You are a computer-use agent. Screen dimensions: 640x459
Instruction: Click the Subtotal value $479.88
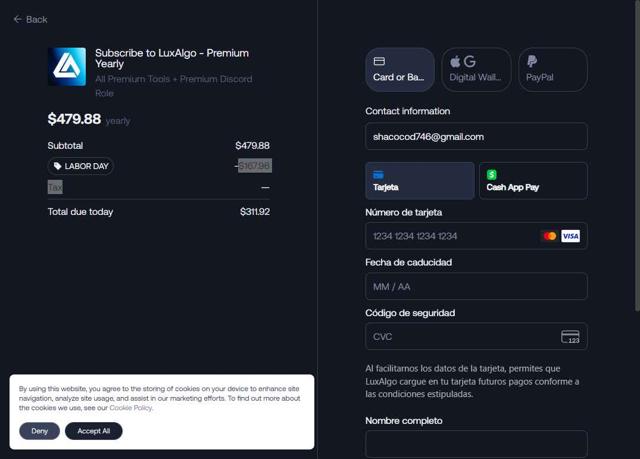click(x=252, y=146)
